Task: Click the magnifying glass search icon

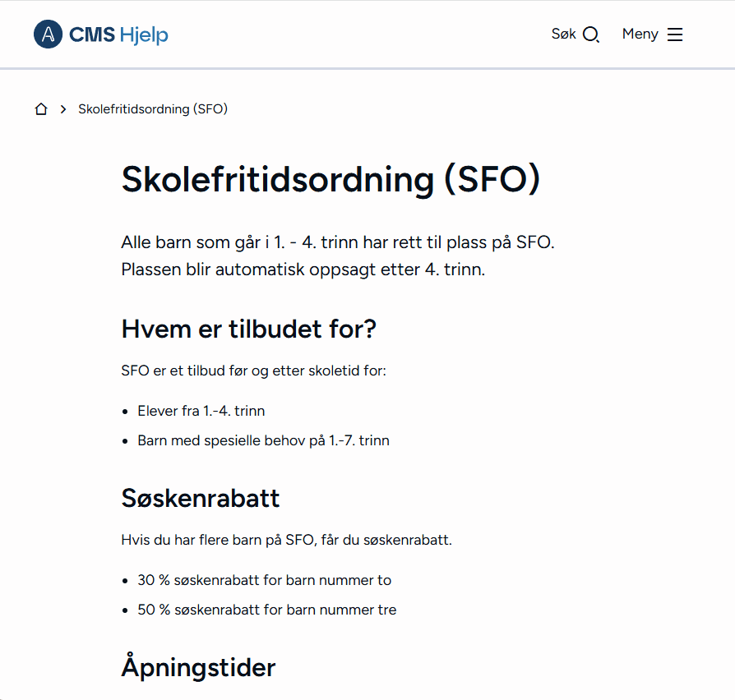Action: (x=591, y=35)
